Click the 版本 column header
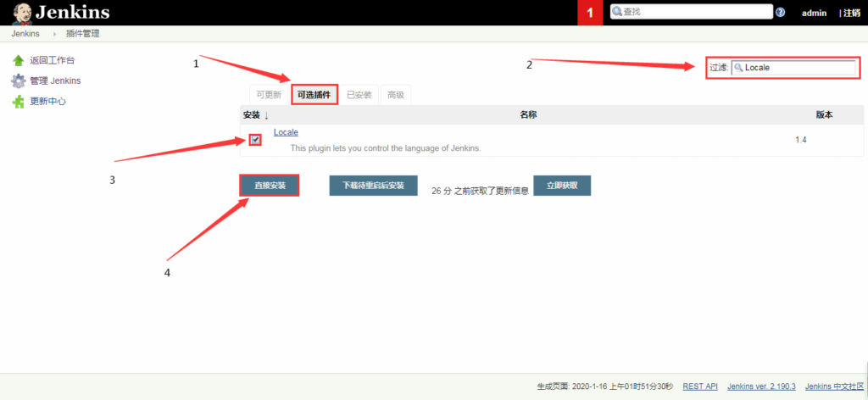This screenshot has width=868, height=400. pos(824,115)
